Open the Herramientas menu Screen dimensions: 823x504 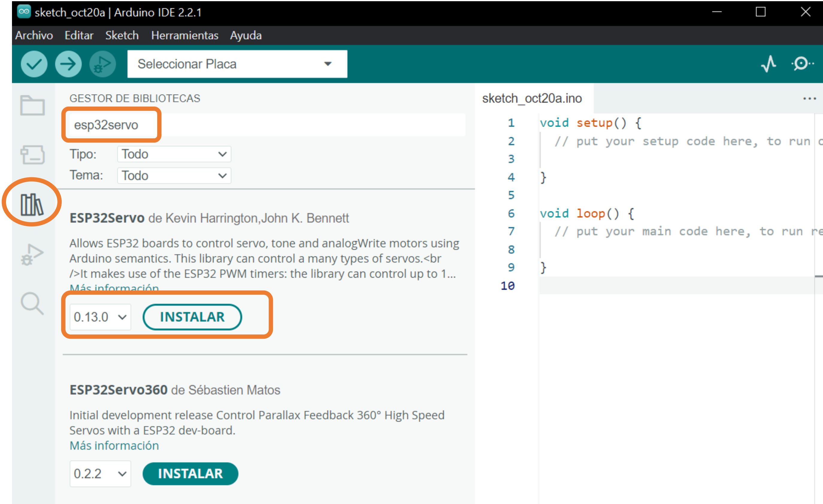click(x=184, y=35)
